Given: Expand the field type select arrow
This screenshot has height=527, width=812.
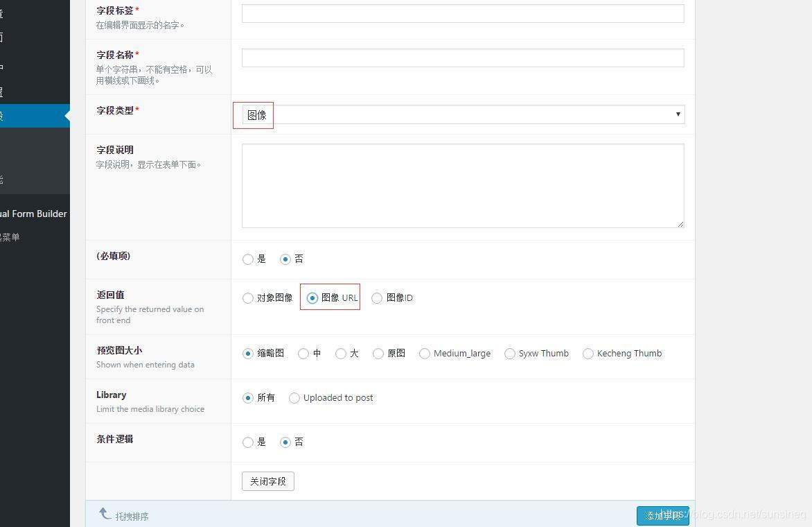Looking at the screenshot, I should (678, 114).
